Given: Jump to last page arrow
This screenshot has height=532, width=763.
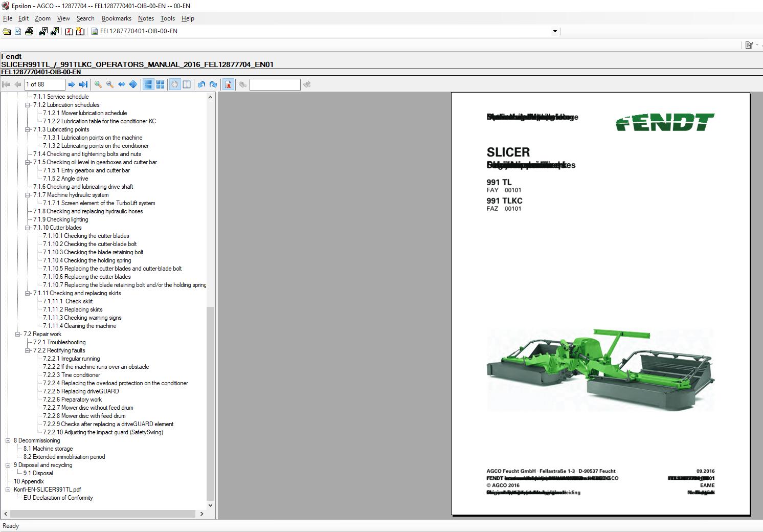Looking at the screenshot, I should (x=83, y=84).
